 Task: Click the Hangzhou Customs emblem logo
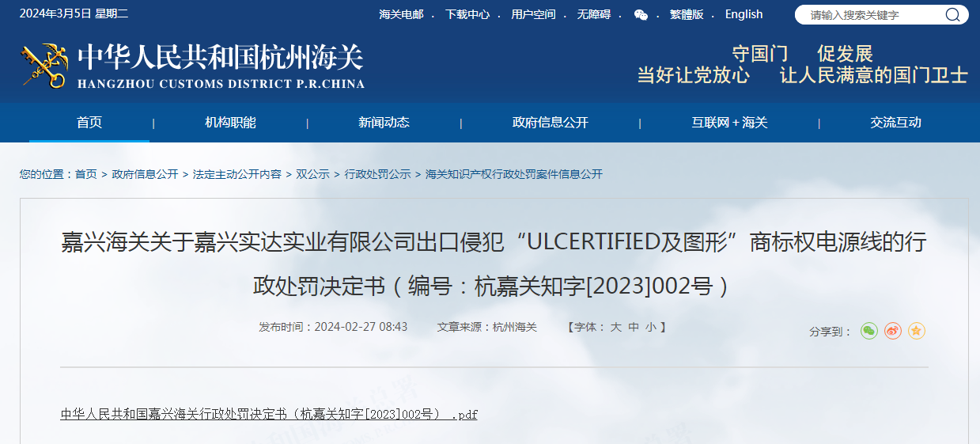pos(44,66)
